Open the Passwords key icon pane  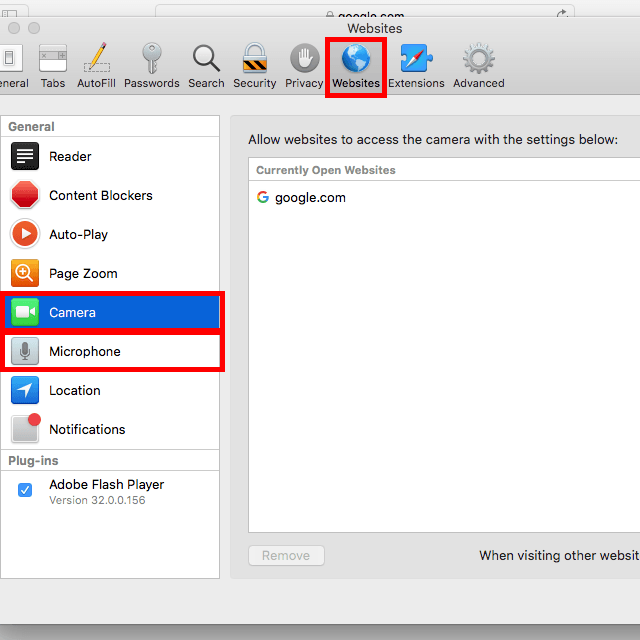coord(151,66)
